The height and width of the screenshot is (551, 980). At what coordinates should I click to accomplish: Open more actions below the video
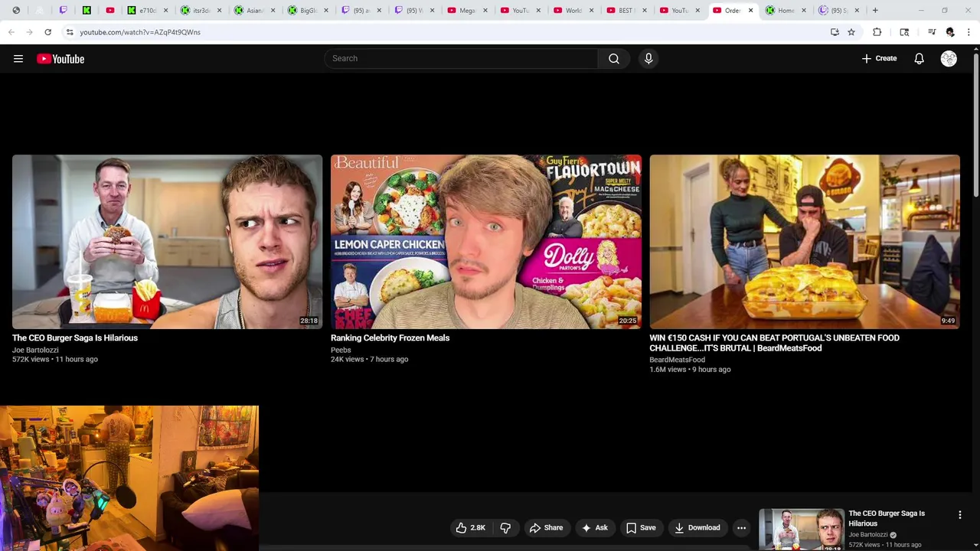(x=741, y=527)
